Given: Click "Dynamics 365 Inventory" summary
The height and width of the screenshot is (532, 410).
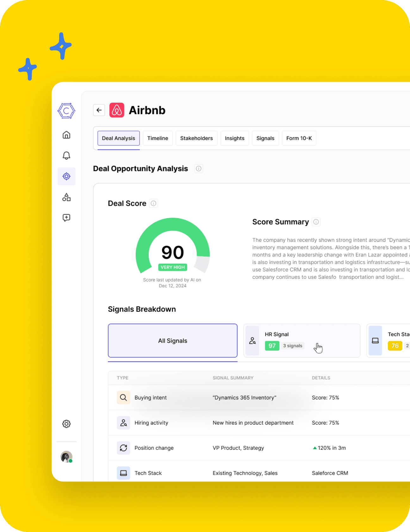Looking at the screenshot, I should point(245,398).
